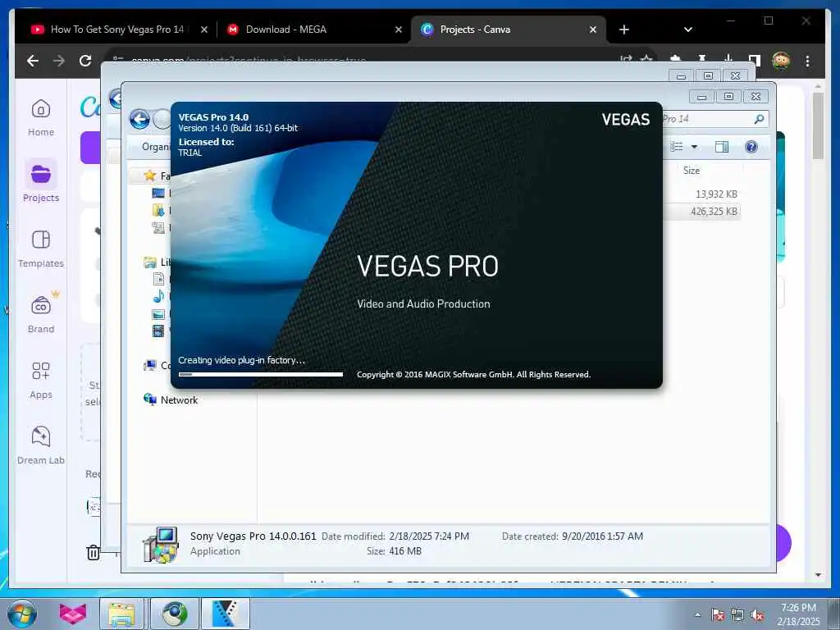This screenshot has height=630, width=840.
Task: Close the Projects - Canva tab
Action: pyautogui.click(x=593, y=30)
